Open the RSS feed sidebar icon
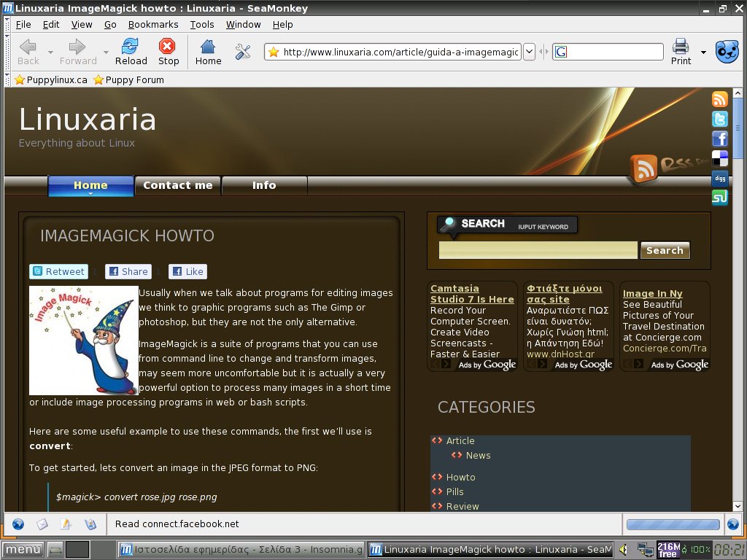The image size is (747, 560). [x=720, y=99]
